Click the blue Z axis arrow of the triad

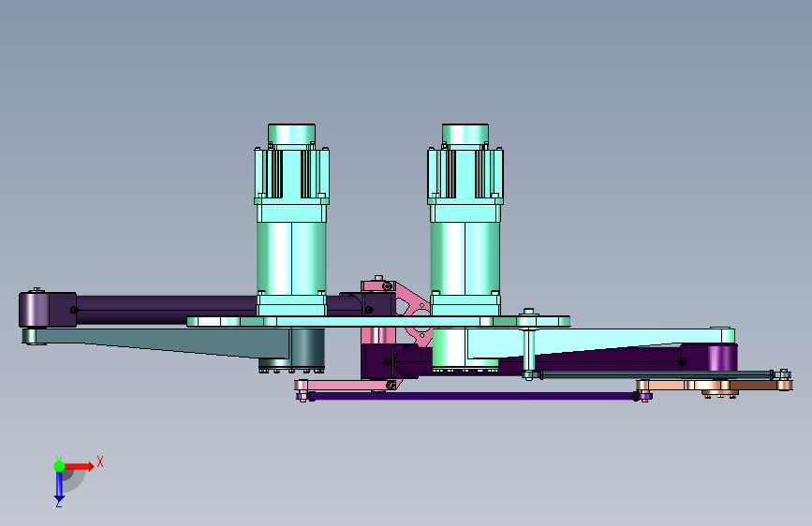tap(59, 487)
